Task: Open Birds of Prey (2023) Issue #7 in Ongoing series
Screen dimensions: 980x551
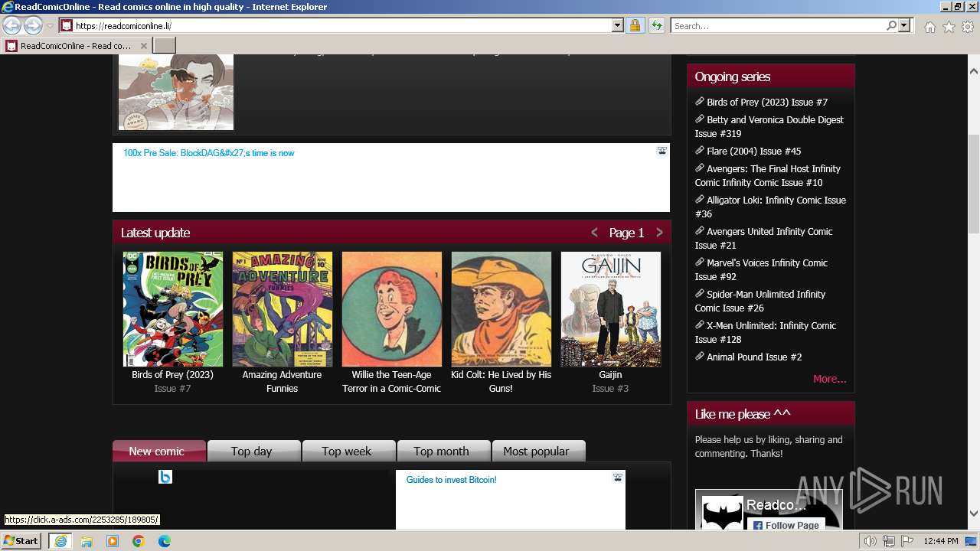Action: (767, 102)
